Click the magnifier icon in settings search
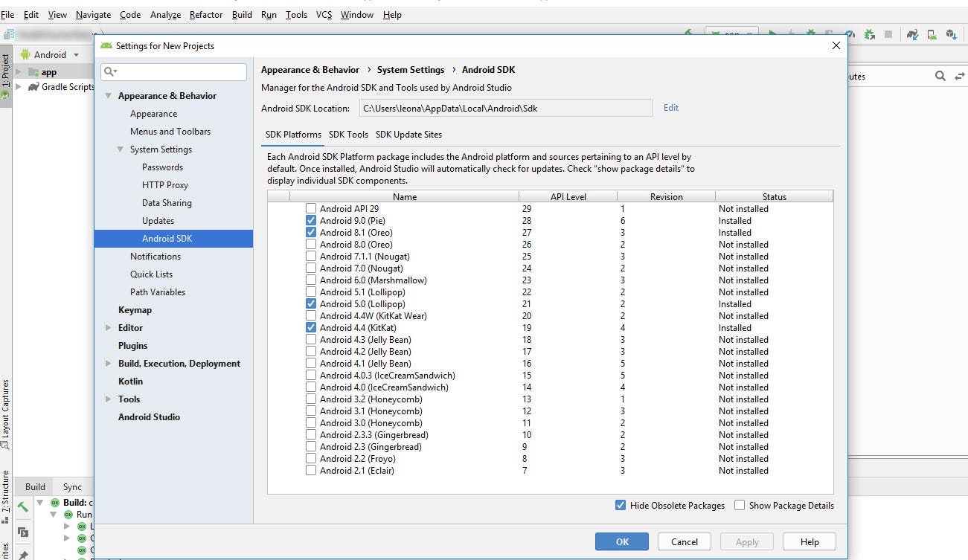 [x=110, y=71]
